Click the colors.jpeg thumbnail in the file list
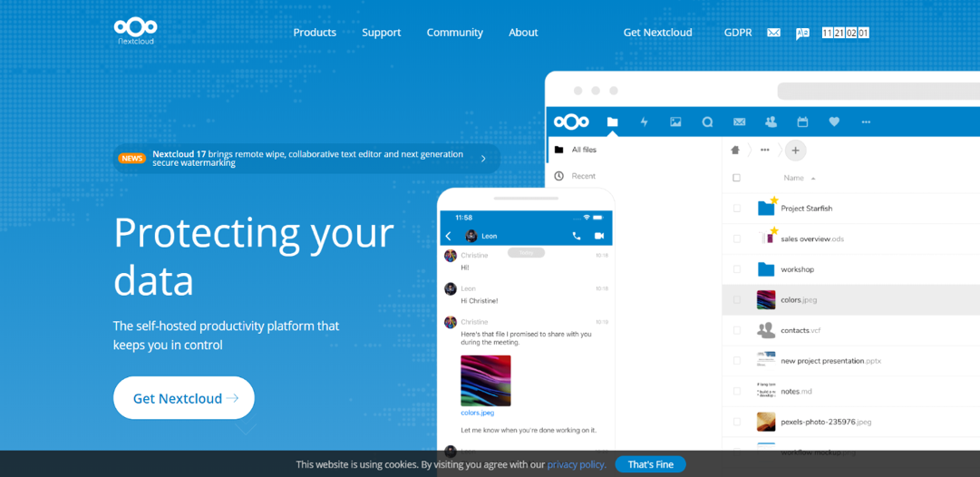The width and height of the screenshot is (980, 477). point(766,300)
